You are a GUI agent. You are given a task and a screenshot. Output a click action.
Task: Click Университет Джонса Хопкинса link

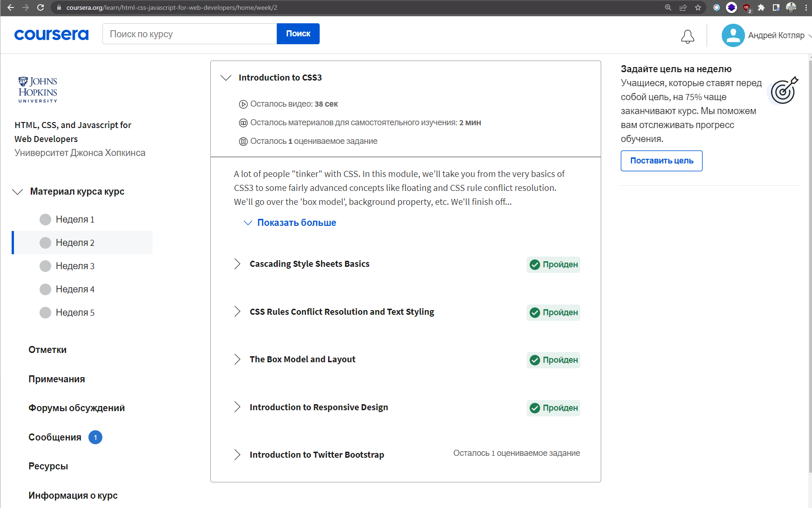click(x=80, y=153)
